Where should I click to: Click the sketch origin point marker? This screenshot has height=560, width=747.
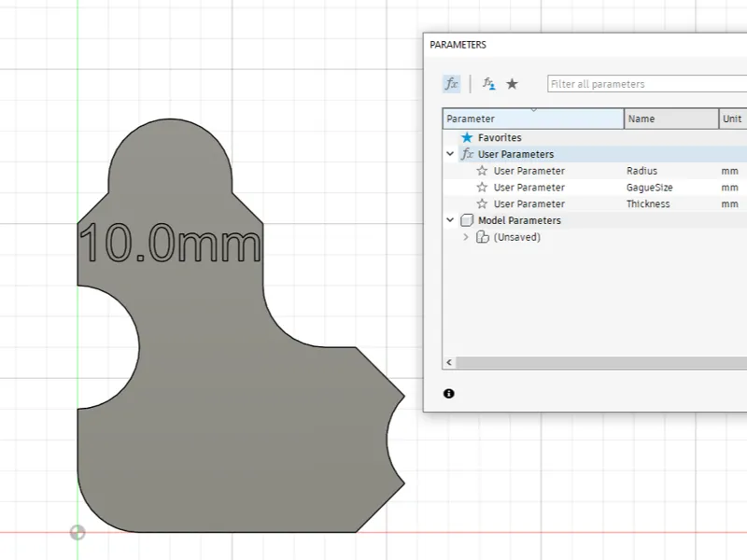pos(78,532)
